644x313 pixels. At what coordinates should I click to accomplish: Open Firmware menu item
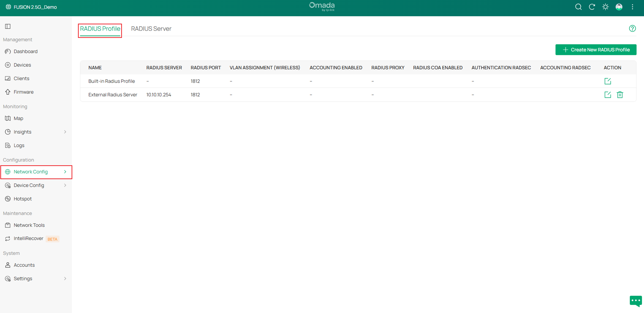[x=24, y=92]
